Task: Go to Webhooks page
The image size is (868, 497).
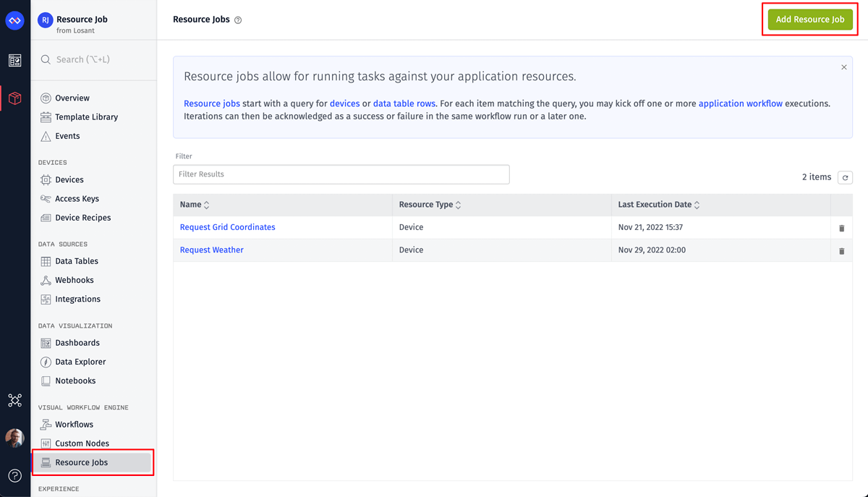Action: [75, 280]
